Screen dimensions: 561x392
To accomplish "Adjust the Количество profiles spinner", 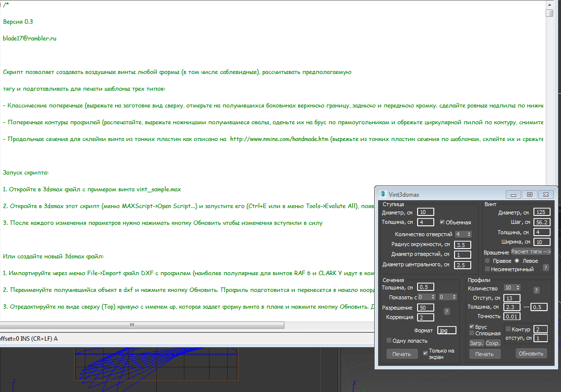I will (x=517, y=288).
